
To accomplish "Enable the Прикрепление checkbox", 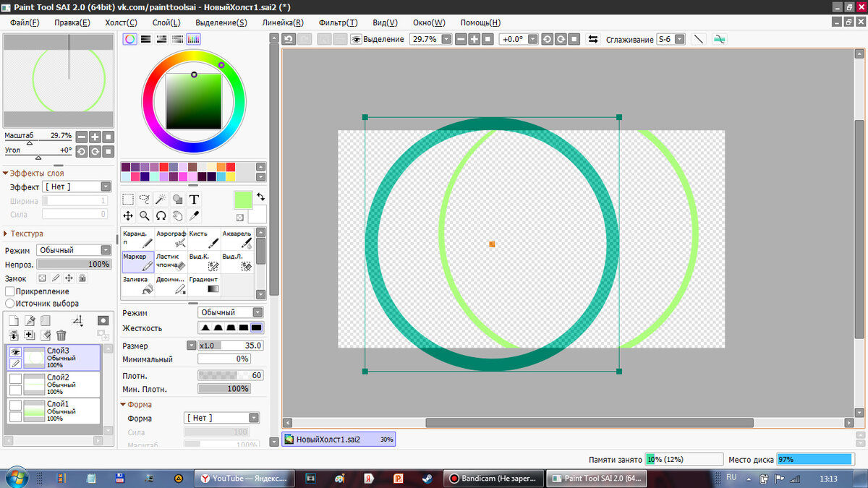I will click(x=10, y=291).
